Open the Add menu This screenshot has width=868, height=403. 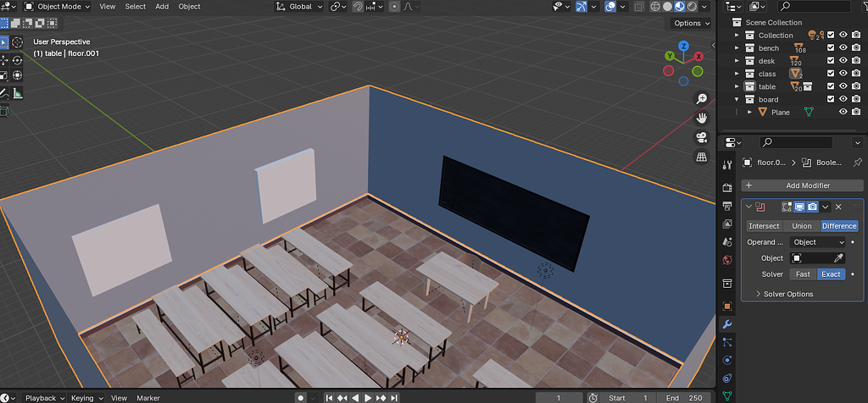162,7
